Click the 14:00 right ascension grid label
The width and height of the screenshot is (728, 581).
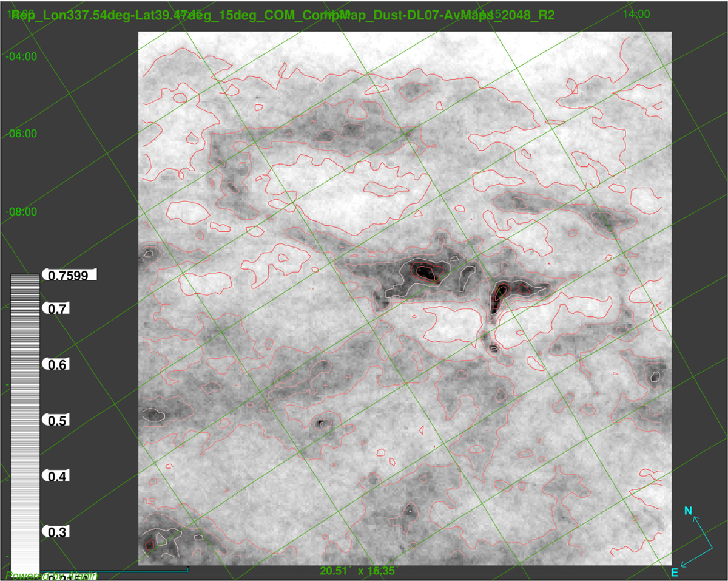click(636, 14)
